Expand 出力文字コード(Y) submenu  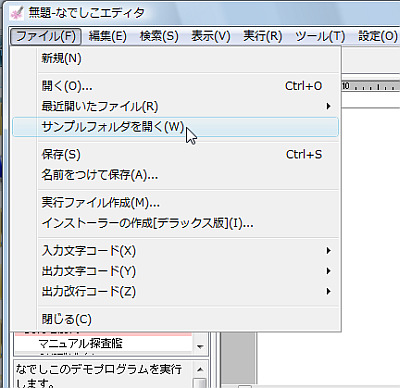click(175, 271)
